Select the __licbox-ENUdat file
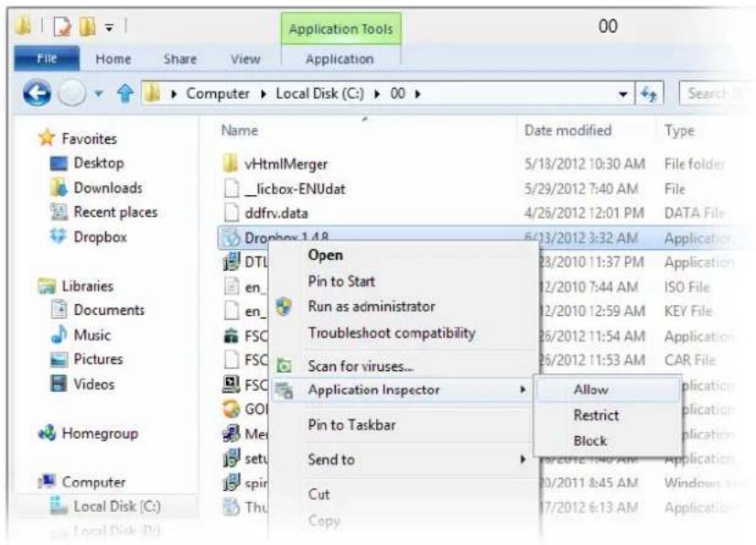 (x=295, y=189)
